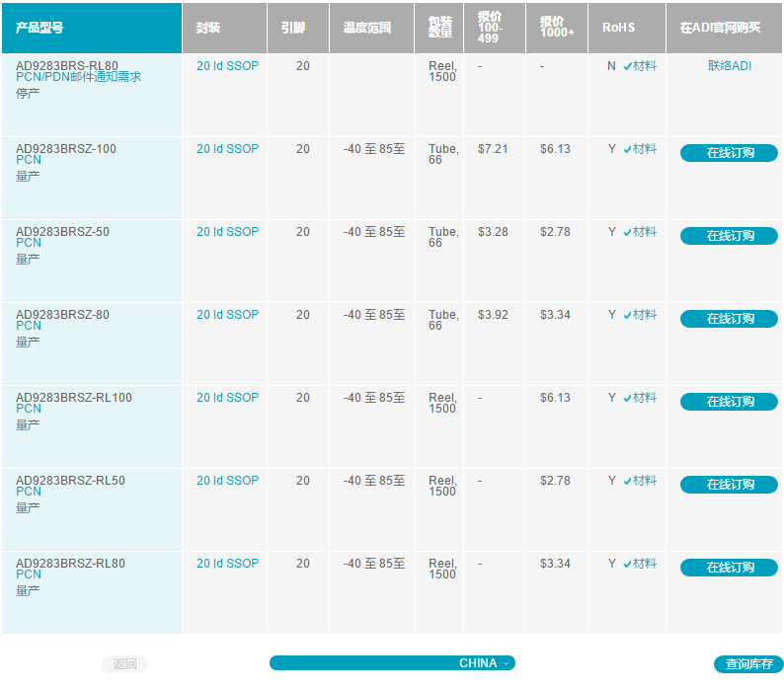This screenshot has height=689, width=784.
Task: Click 在线订购 button for AD9283BRSZ-RL80
Action: pyautogui.click(x=729, y=568)
